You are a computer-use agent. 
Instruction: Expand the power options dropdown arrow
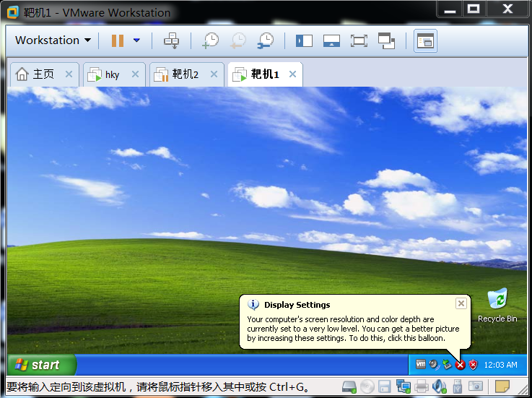point(136,40)
